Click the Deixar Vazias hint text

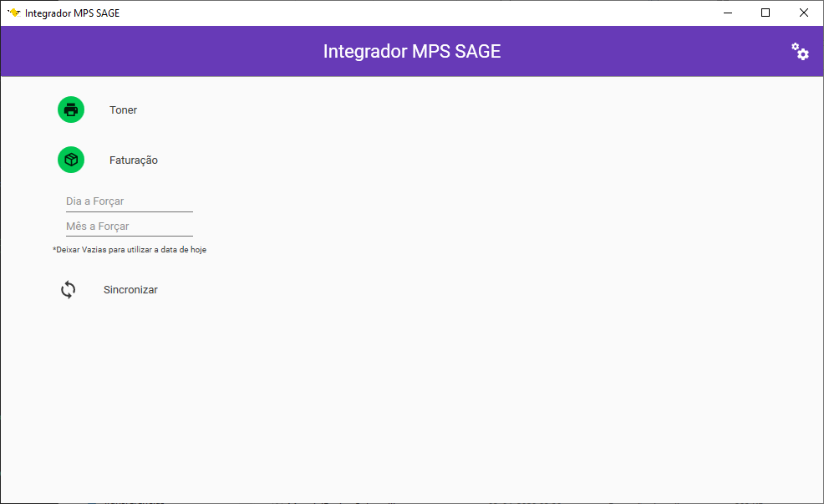pyautogui.click(x=130, y=250)
